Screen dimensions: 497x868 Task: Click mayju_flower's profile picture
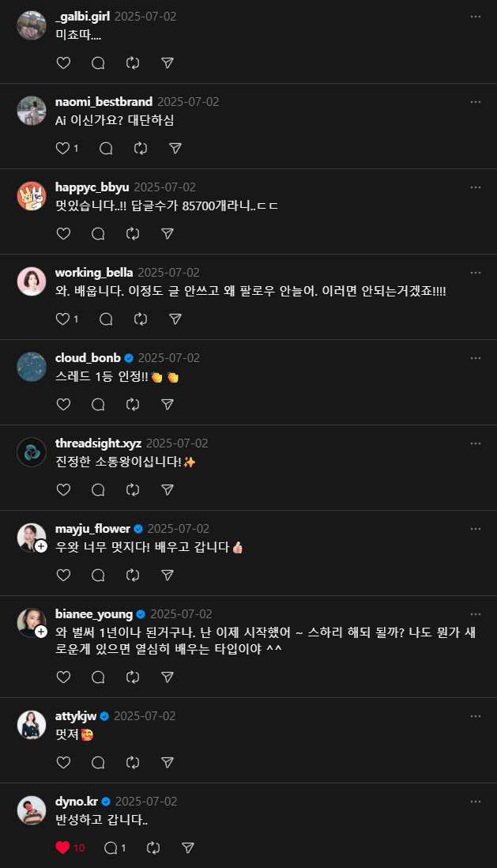(31, 537)
